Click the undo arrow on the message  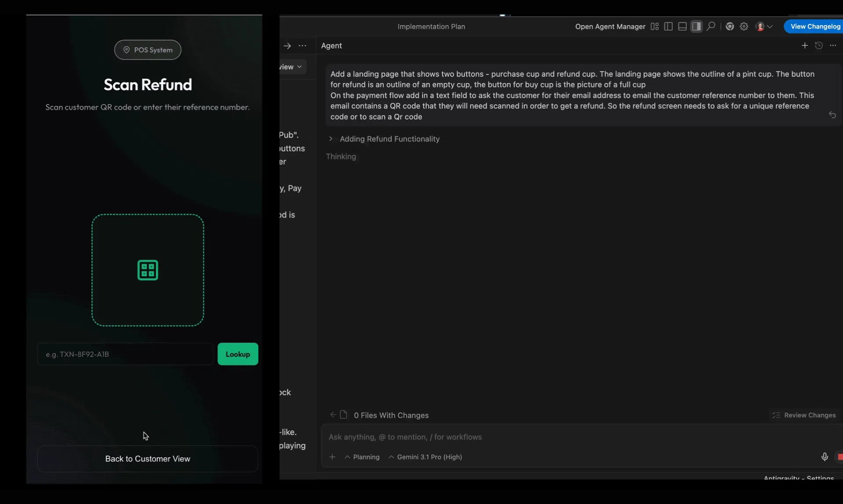832,115
